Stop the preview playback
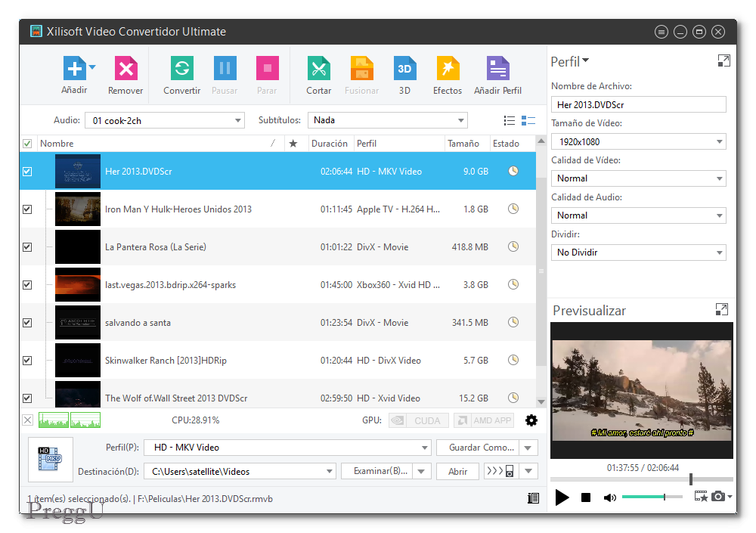The image size is (756, 533). 586,497
